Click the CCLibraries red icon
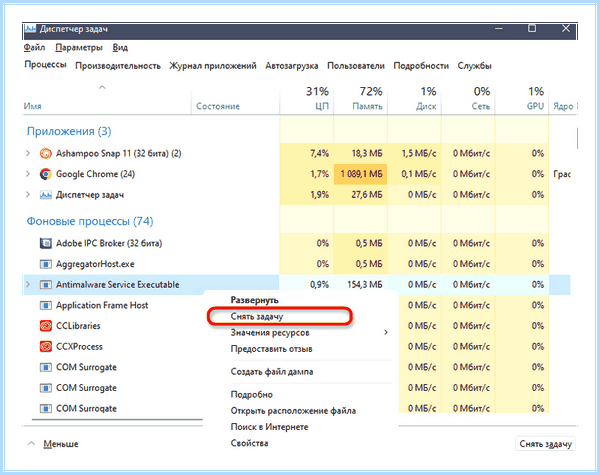 click(x=46, y=326)
